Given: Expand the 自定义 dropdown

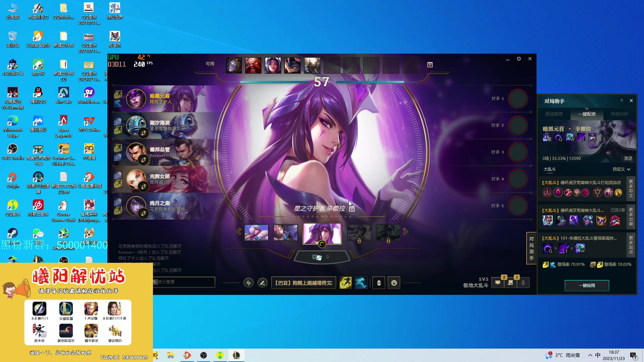Looking at the screenshot, I should coord(622,169).
